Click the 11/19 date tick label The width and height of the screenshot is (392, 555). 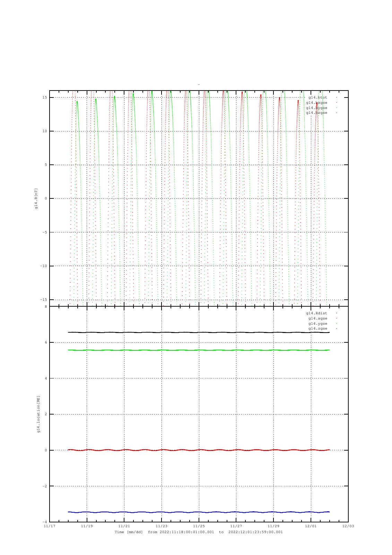pyautogui.click(x=87, y=526)
